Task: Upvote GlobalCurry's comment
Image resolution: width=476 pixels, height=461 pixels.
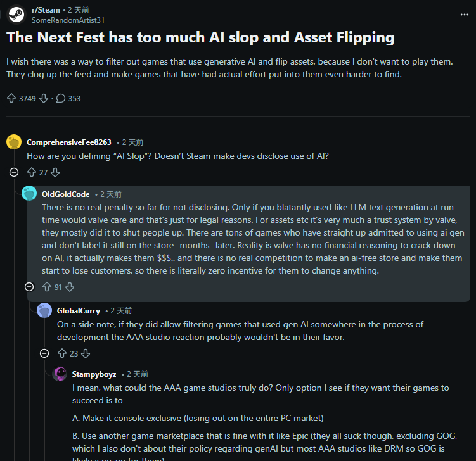Action: (62, 353)
